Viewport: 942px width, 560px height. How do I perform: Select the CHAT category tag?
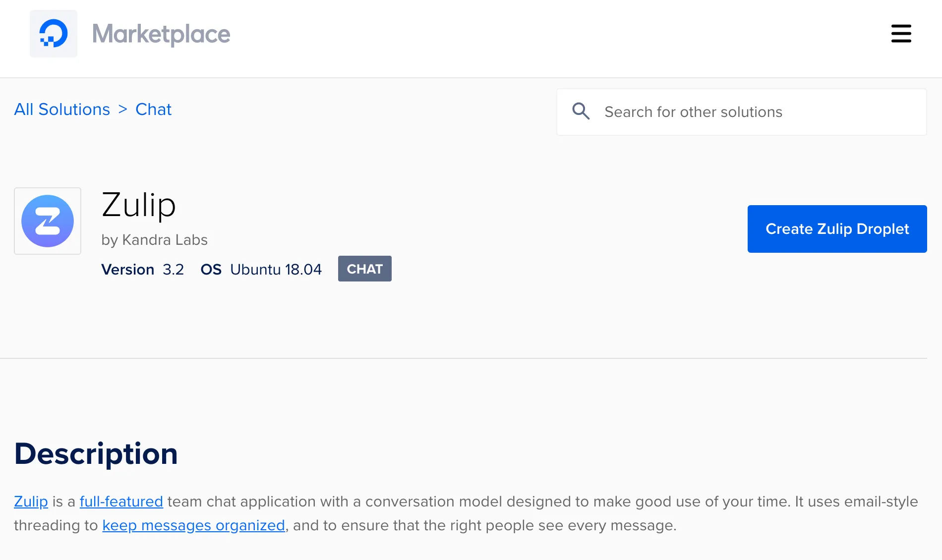(364, 269)
